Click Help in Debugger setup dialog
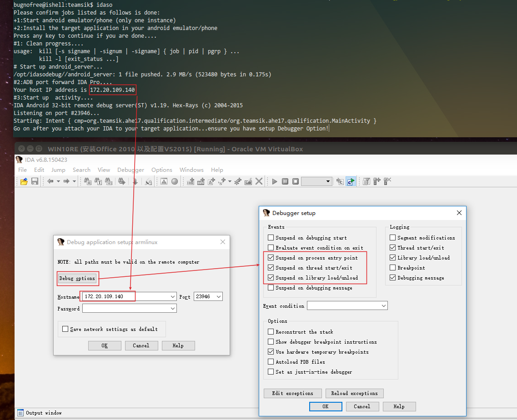 click(399, 406)
